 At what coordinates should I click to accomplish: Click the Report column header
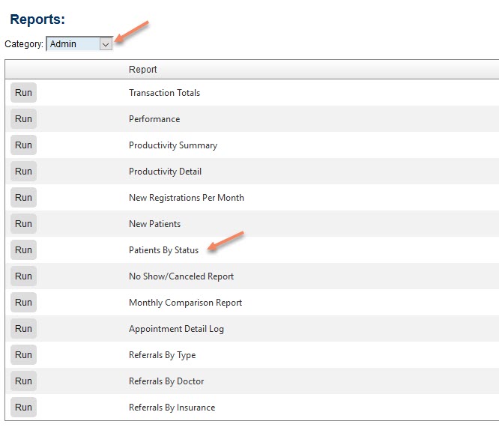click(x=142, y=70)
